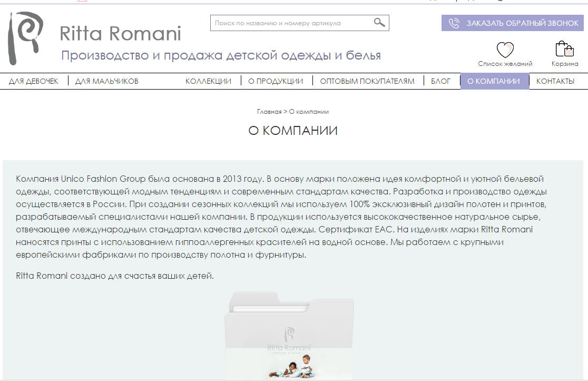
Task: Click the tagline Производство и продажа детской одежды
Action: point(221,55)
